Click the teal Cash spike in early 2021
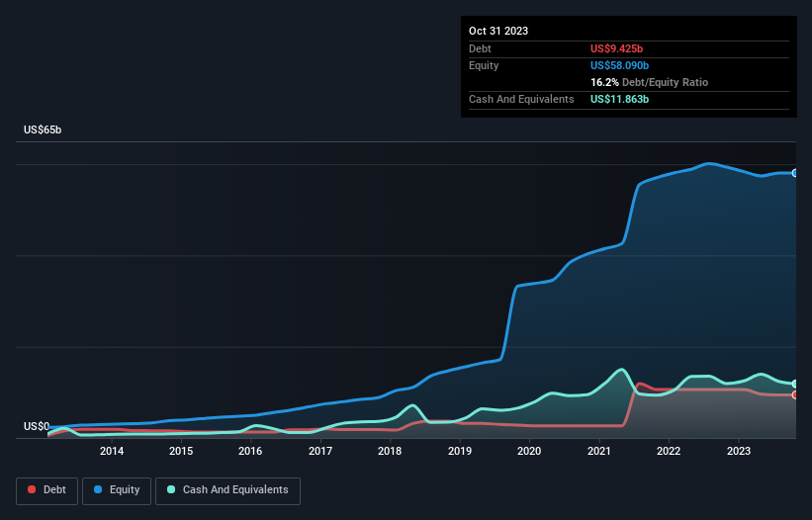This screenshot has width=812, height=520. [x=621, y=370]
